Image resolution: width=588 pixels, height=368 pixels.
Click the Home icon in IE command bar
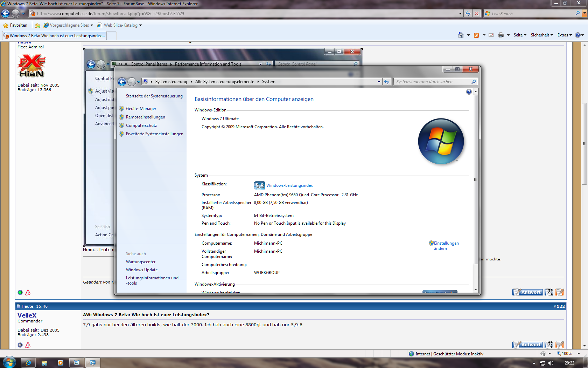pyautogui.click(x=461, y=35)
